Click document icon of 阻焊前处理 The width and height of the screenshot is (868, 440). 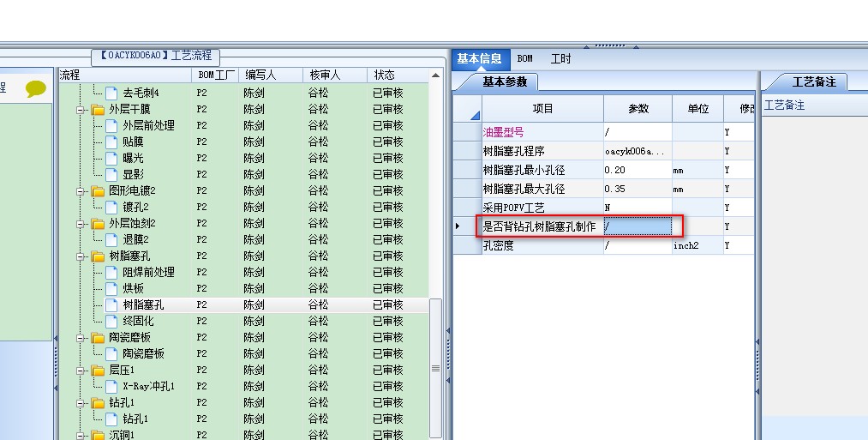coord(112,273)
